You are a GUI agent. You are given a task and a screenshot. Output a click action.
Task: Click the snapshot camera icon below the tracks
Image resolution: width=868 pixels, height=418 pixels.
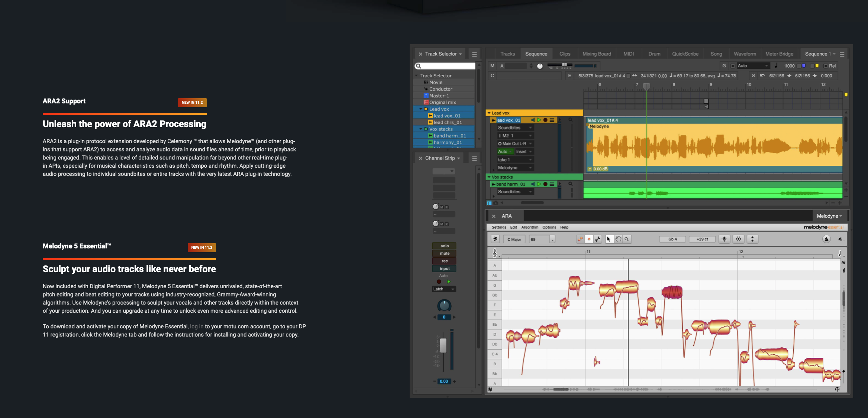[x=496, y=203]
